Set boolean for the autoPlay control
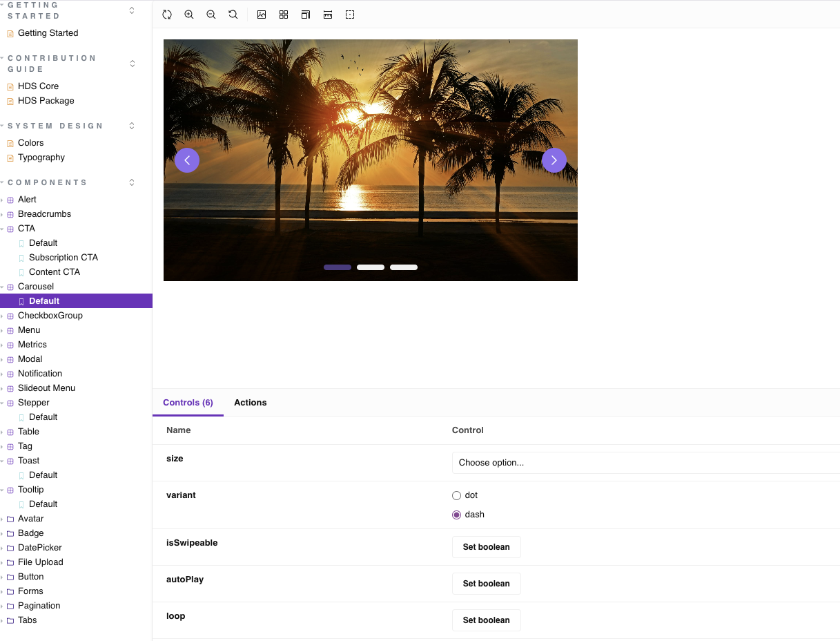Viewport: 840px width, 641px height. tap(486, 584)
